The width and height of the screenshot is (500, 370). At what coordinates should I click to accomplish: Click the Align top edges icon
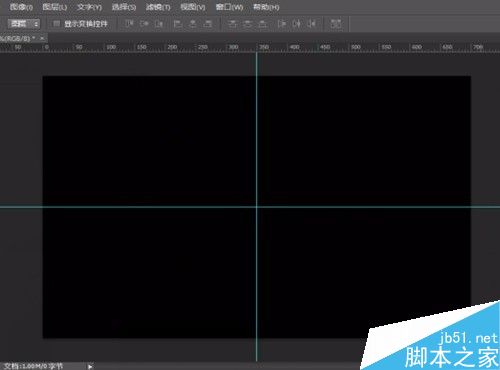(129, 24)
